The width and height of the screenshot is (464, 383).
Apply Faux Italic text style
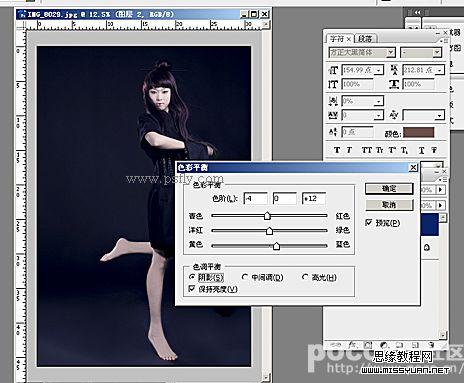[x=349, y=150]
